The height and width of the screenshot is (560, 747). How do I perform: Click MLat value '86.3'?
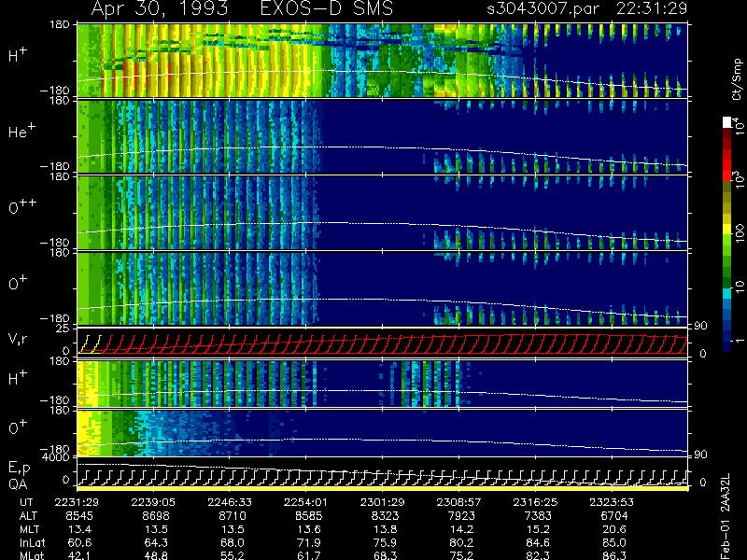(614, 555)
